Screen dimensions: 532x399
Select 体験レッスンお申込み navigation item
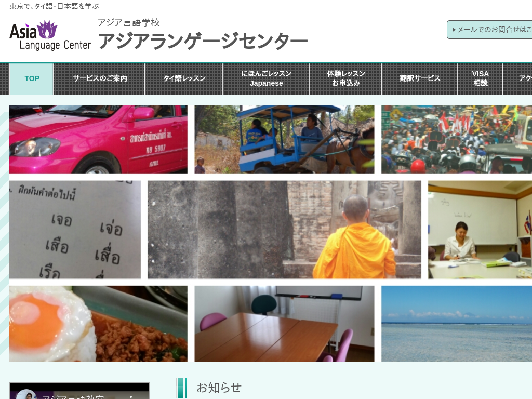click(x=345, y=78)
